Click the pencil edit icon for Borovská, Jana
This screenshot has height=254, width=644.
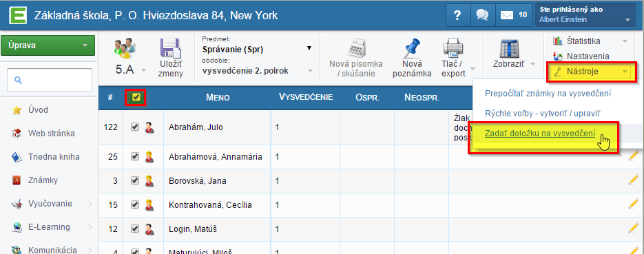634,180
